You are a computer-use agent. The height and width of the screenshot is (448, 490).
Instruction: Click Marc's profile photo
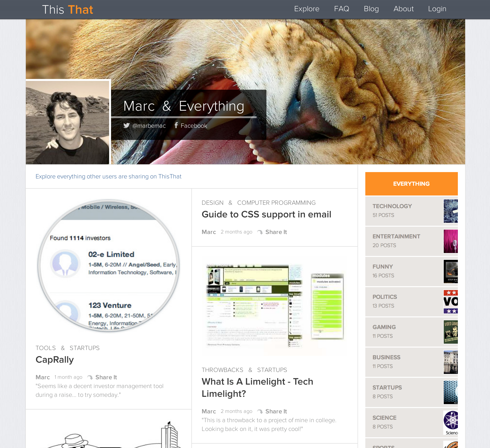coord(67,122)
